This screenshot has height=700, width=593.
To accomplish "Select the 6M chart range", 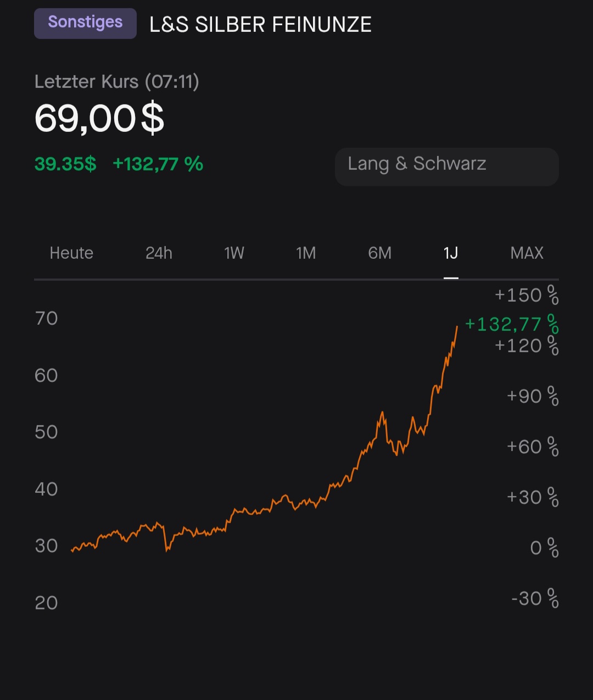I will click(x=379, y=253).
